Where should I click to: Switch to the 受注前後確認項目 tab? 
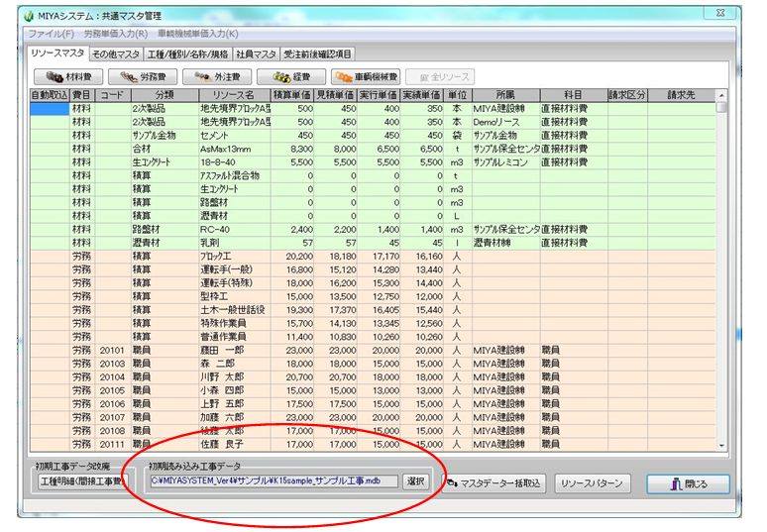click(x=317, y=54)
